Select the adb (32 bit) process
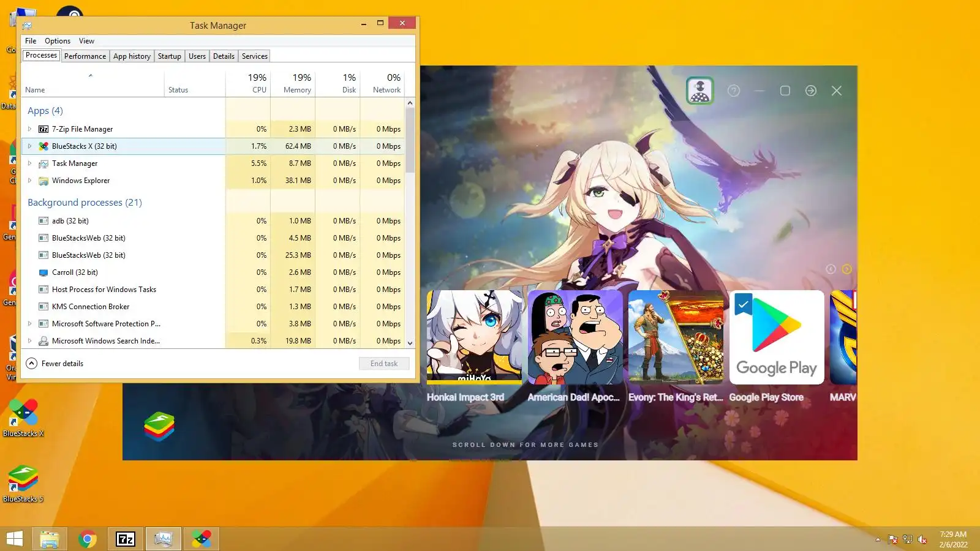Viewport: 980px width, 551px height. click(213, 221)
